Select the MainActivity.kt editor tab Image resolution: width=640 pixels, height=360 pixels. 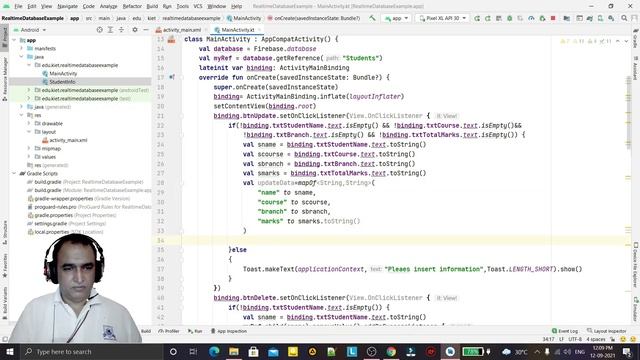(238, 30)
